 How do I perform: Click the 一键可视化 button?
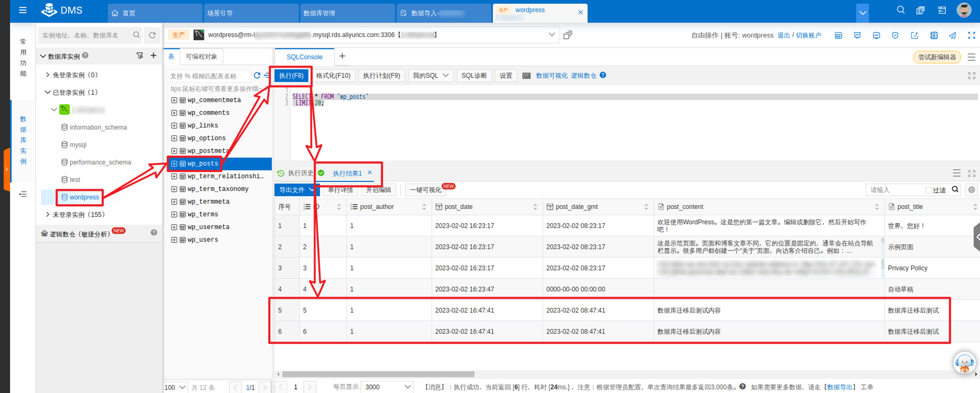[425, 190]
